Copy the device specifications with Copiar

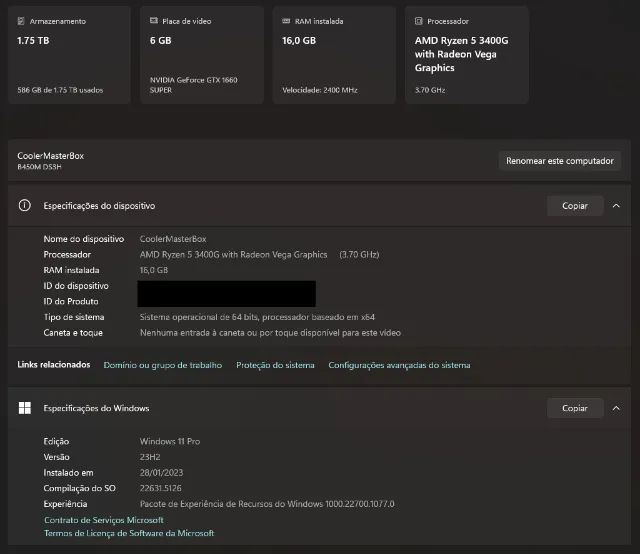pos(575,206)
